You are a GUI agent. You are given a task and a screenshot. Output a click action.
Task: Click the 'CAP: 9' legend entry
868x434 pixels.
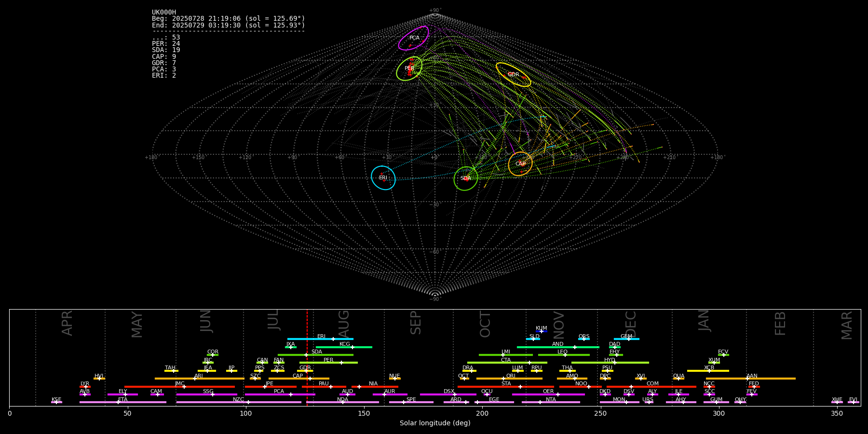click(x=164, y=57)
